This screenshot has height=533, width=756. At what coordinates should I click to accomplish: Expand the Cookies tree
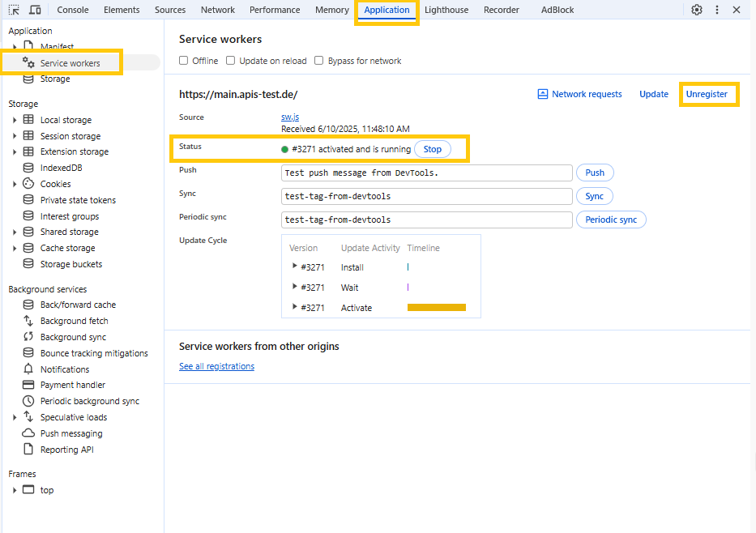coord(15,184)
